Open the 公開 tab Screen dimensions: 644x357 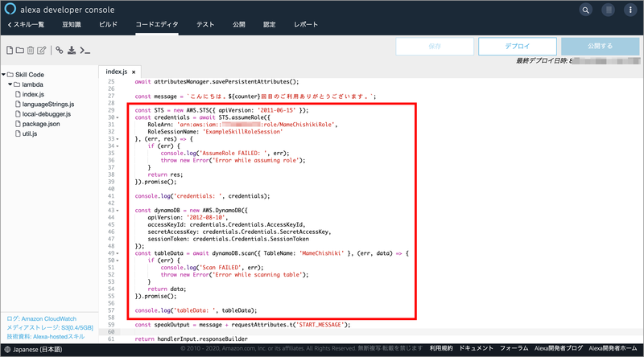[239, 25]
